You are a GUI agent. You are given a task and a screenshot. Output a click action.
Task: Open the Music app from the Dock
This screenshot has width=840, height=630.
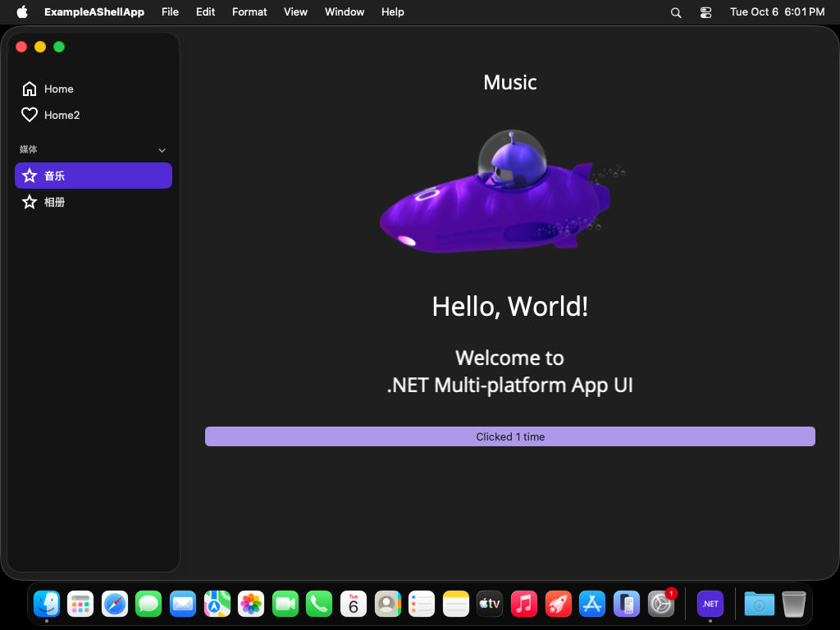524,604
